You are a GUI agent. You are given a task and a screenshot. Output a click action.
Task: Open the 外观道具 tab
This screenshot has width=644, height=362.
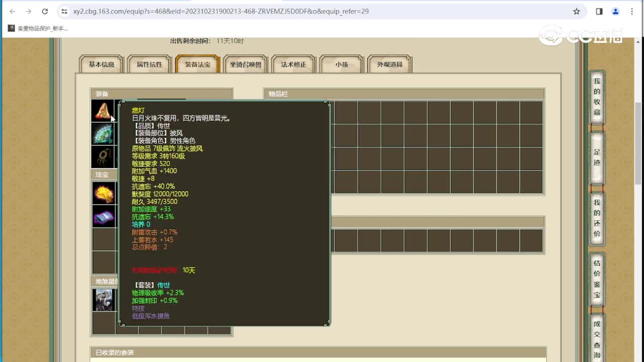point(390,64)
